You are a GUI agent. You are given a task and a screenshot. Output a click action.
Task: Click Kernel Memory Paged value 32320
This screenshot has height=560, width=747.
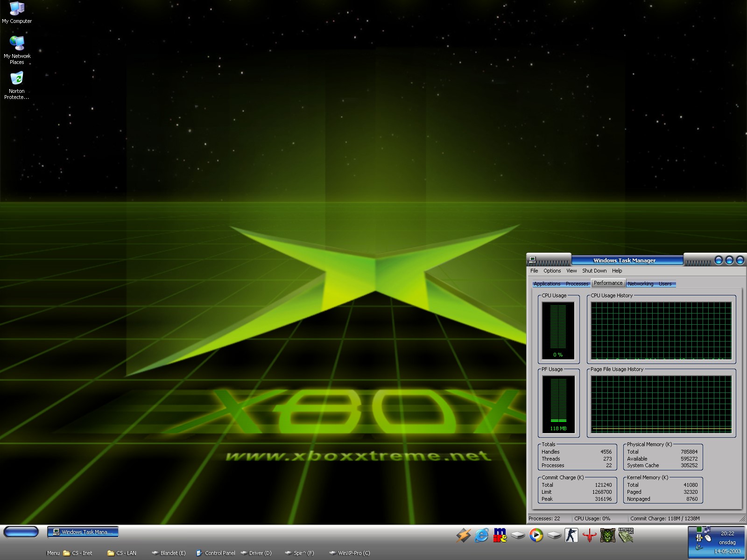click(x=691, y=492)
